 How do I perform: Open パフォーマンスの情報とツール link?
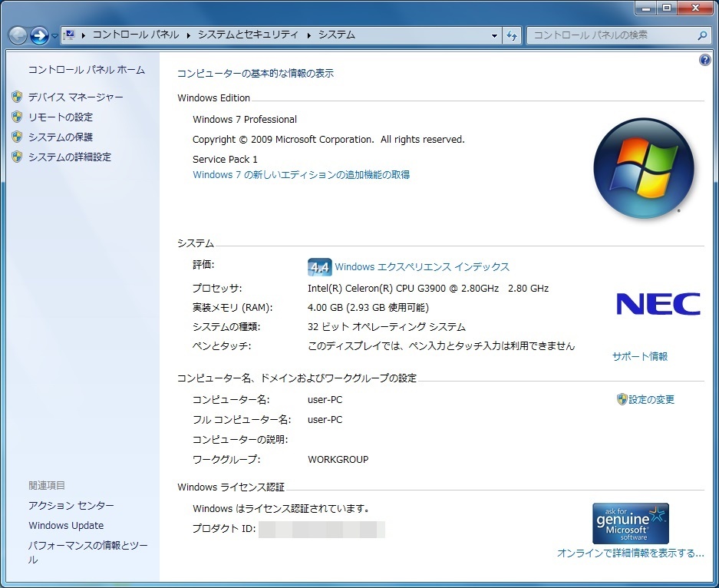pos(88,552)
